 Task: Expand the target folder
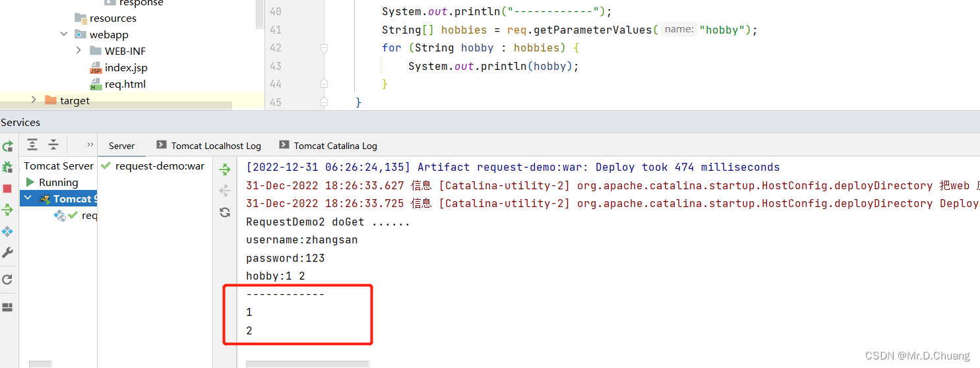[34, 100]
